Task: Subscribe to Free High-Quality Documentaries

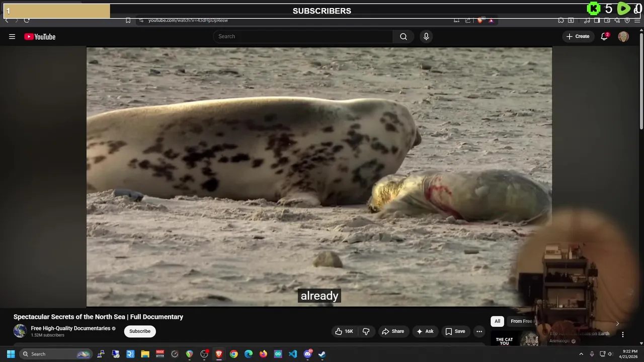Action: click(140, 331)
